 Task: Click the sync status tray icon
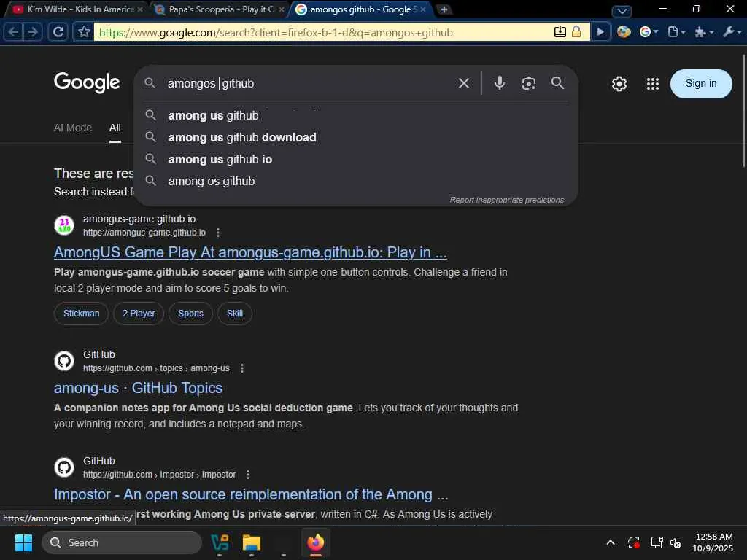click(634, 542)
